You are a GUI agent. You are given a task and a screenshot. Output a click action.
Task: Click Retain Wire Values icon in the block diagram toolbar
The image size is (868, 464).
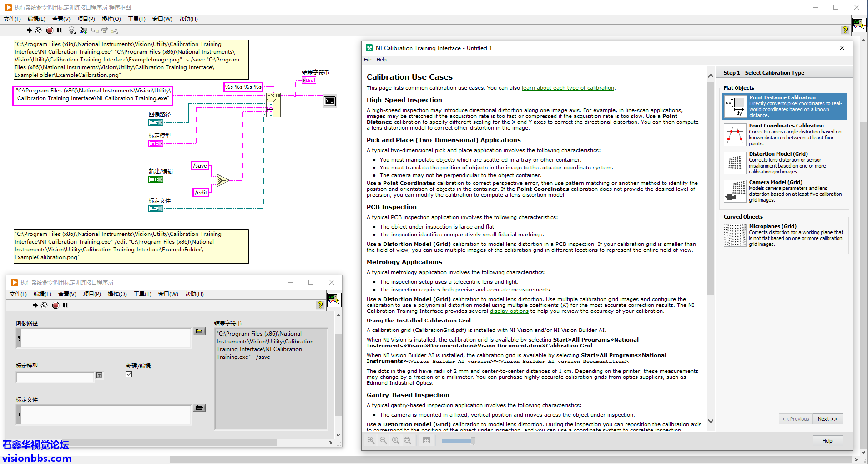coord(83,30)
